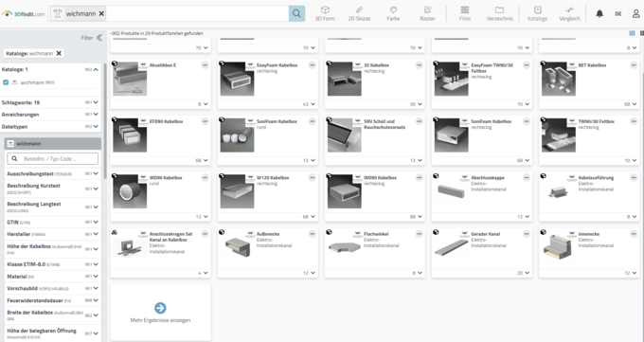Open WD90 Kabelbox rund thumbnail
The image size is (644, 342).
click(130, 191)
